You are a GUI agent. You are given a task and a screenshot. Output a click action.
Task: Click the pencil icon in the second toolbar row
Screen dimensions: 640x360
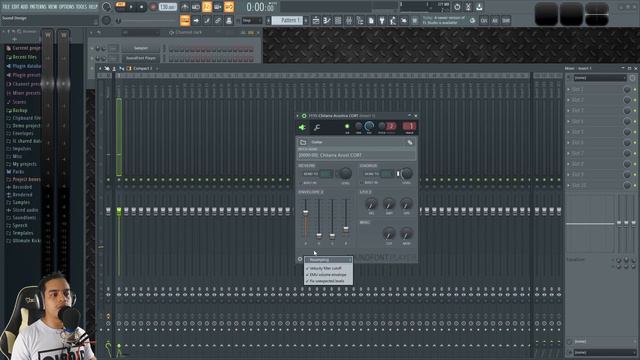(207, 20)
